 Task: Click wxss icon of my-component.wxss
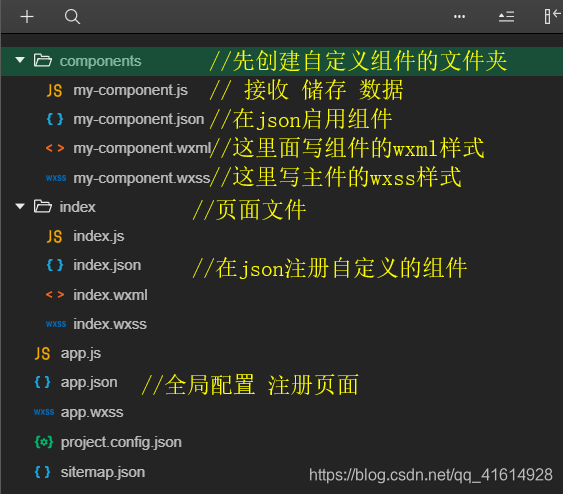(56, 178)
